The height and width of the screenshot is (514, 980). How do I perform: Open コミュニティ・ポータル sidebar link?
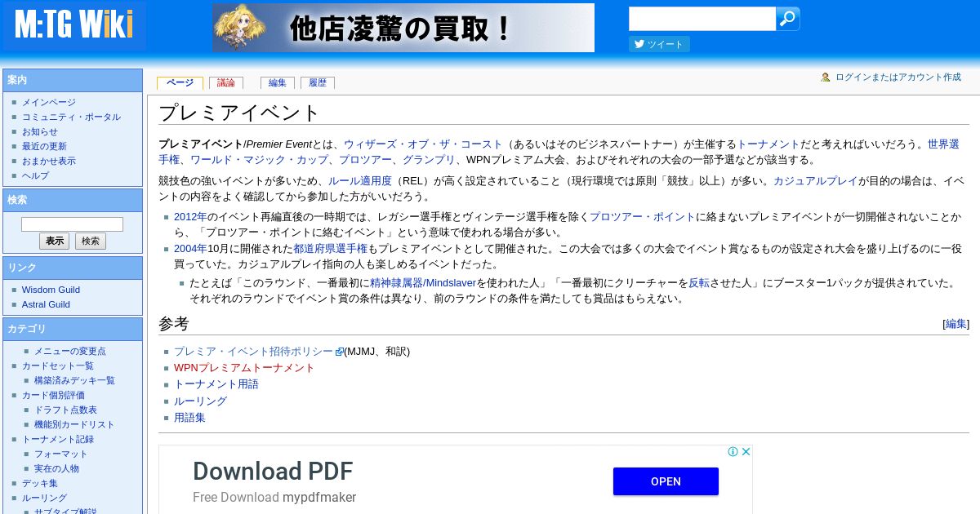pyautogui.click(x=71, y=117)
